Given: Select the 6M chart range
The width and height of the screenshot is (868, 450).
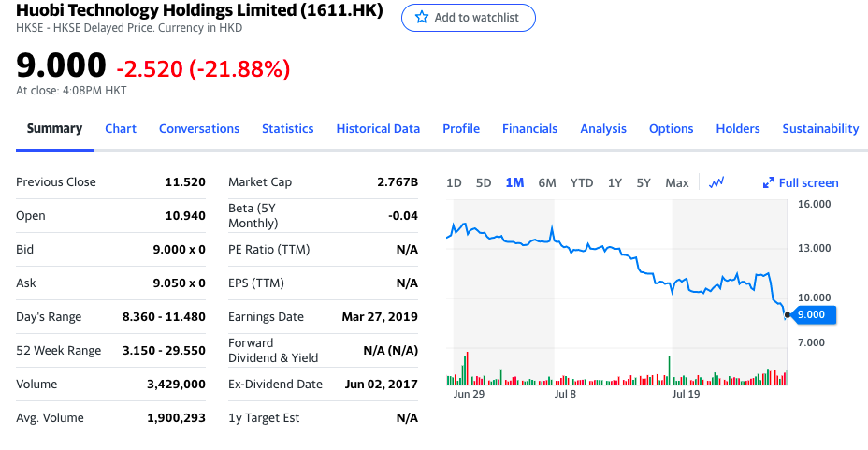Looking at the screenshot, I should pos(547,182).
